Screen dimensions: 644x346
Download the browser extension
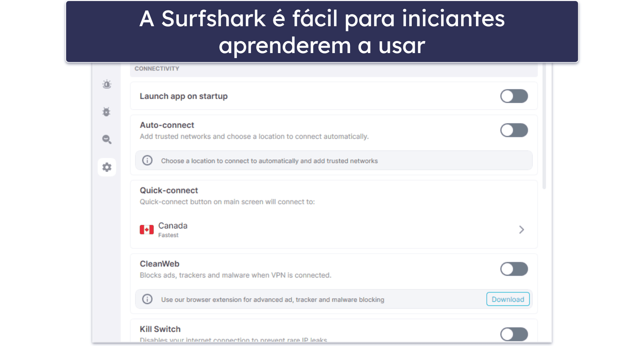click(508, 299)
